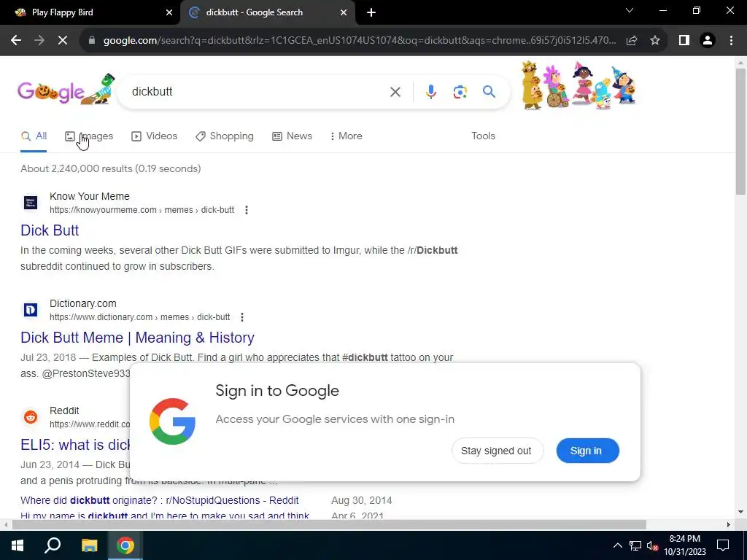Switch to the Videos tab
This screenshot has width=747, height=560.
click(x=155, y=136)
